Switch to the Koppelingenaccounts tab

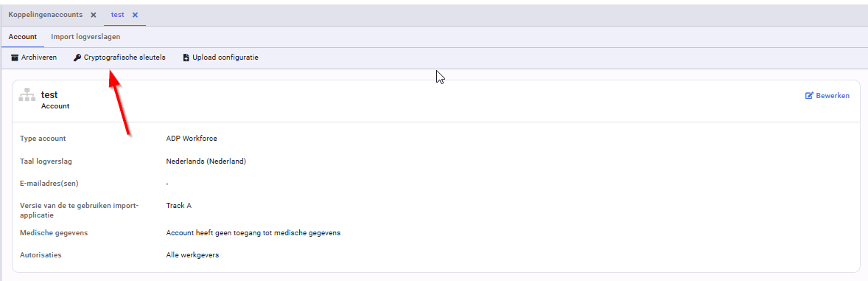[x=46, y=15]
